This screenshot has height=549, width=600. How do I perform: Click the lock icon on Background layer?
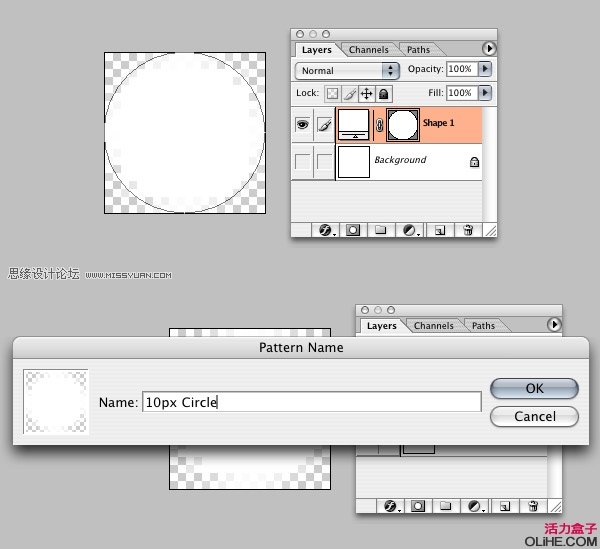click(474, 162)
